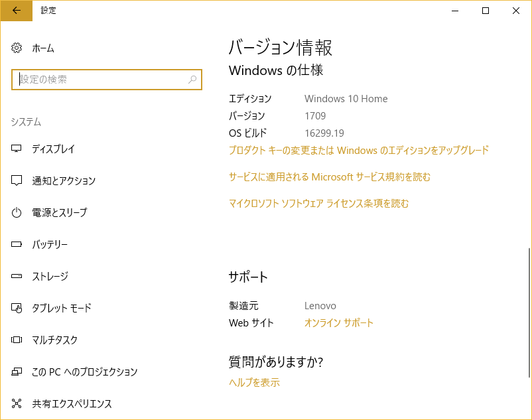Click the 製造元 label
Image resolution: width=532 pixels, height=420 pixels.
coord(243,306)
